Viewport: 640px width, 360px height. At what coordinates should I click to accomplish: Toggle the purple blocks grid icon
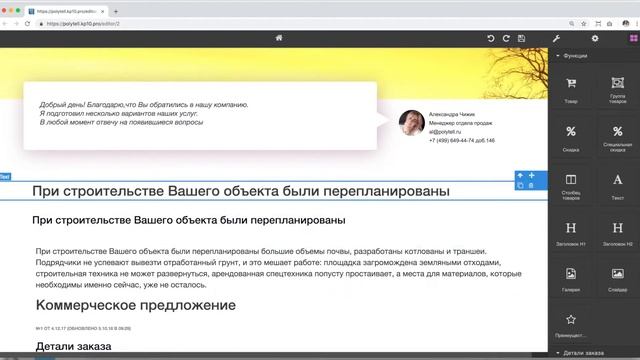pyautogui.click(x=633, y=38)
